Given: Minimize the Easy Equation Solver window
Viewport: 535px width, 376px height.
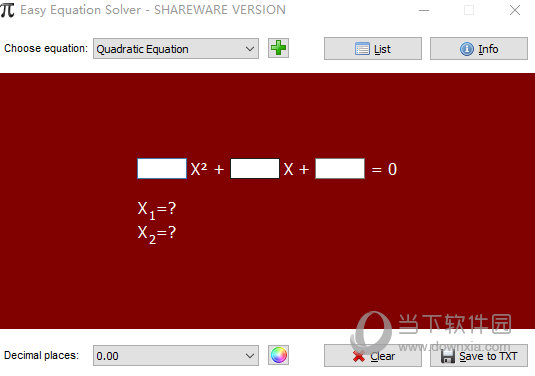Looking at the screenshot, I should (424, 10).
